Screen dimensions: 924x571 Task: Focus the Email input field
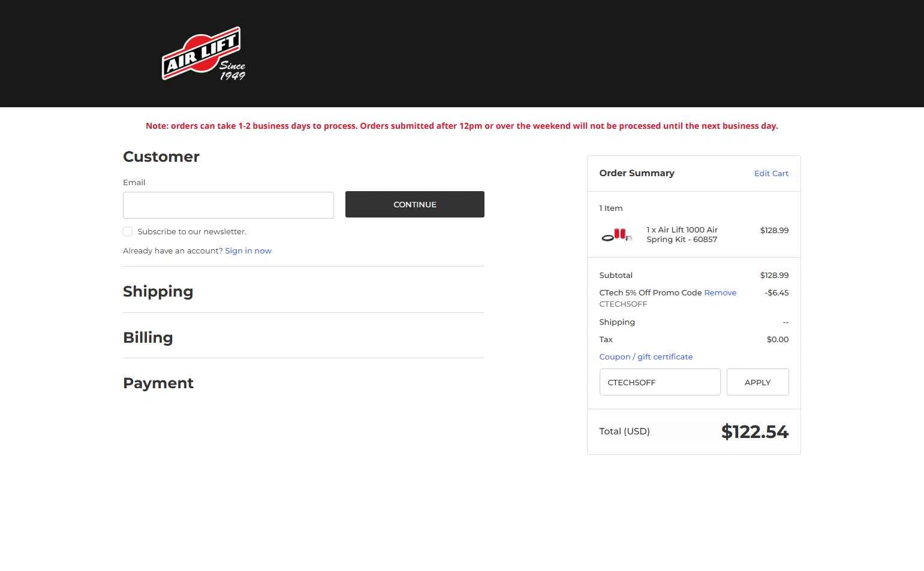[x=228, y=205]
